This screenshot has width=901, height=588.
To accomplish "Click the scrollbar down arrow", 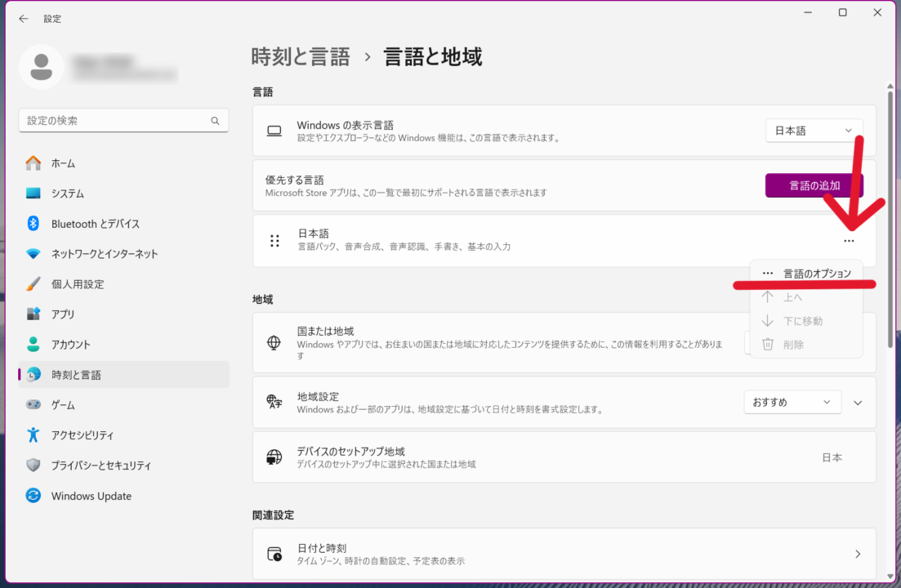I will click(890, 576).
